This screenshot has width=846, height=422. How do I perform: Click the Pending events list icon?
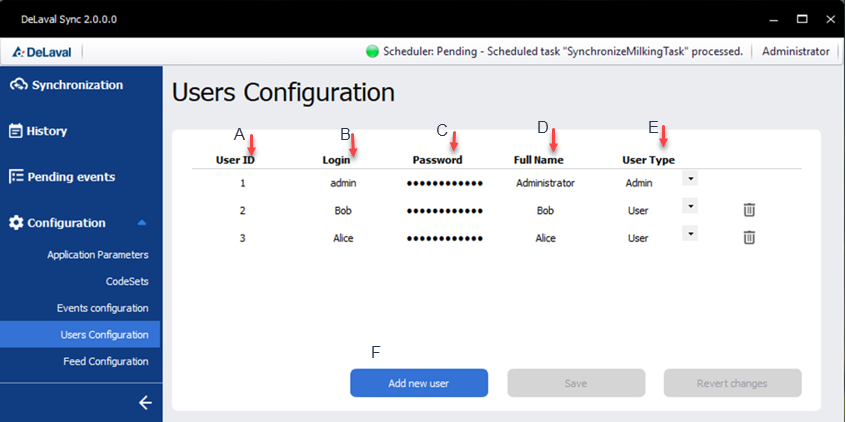16,176
